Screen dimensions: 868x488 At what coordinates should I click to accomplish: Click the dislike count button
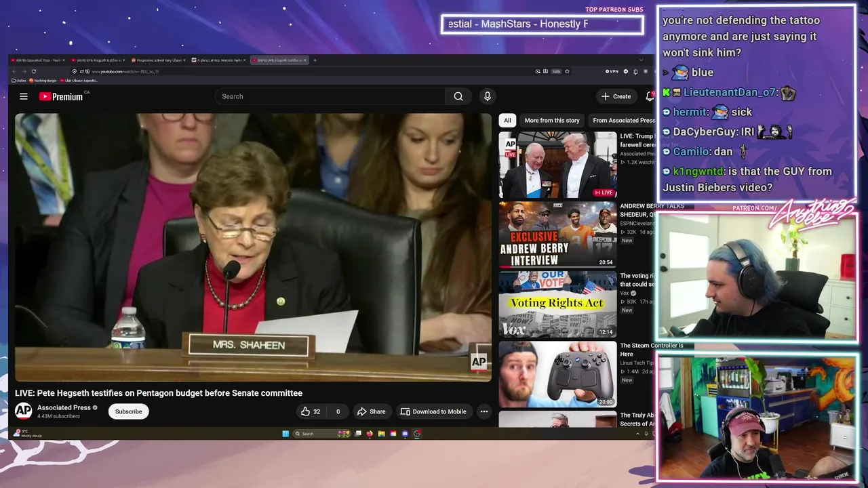[338, 411]
